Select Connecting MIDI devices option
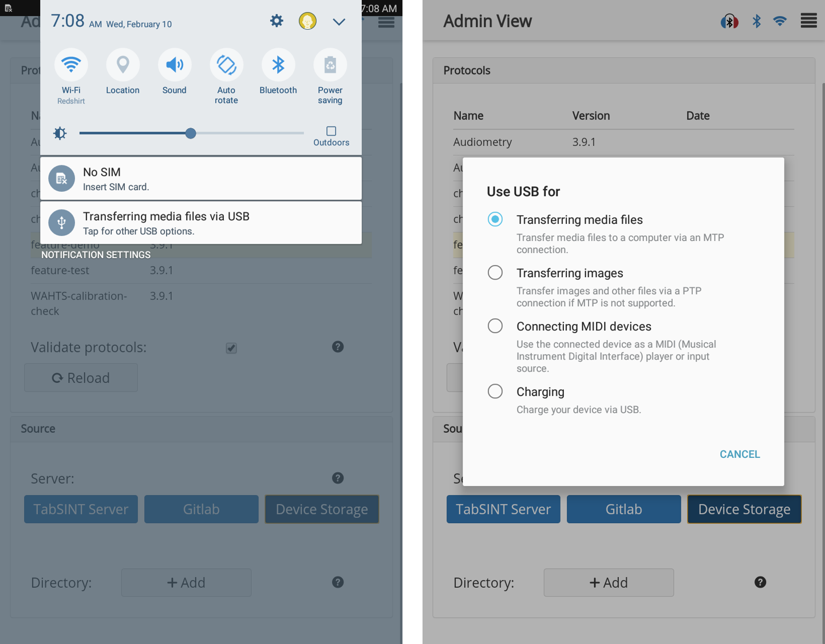This screenshot has height=644, width=825. pos(495,326)
